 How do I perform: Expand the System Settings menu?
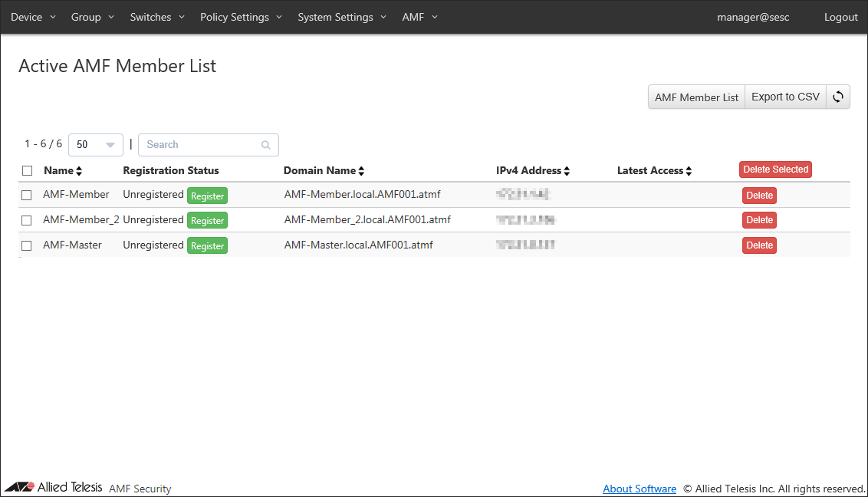tap(342, 17)
